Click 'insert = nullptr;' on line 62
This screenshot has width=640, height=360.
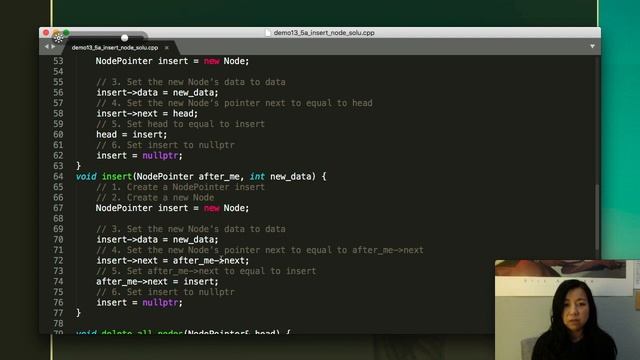pos(140,156)
